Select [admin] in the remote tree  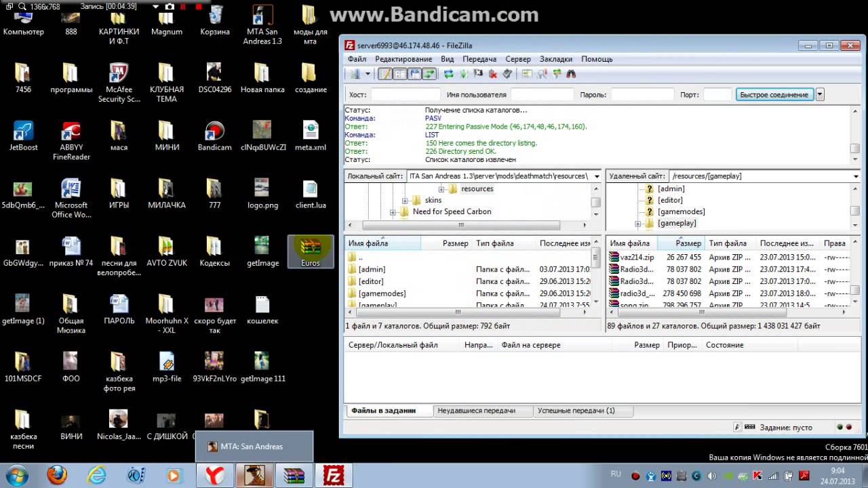point(671,189)
